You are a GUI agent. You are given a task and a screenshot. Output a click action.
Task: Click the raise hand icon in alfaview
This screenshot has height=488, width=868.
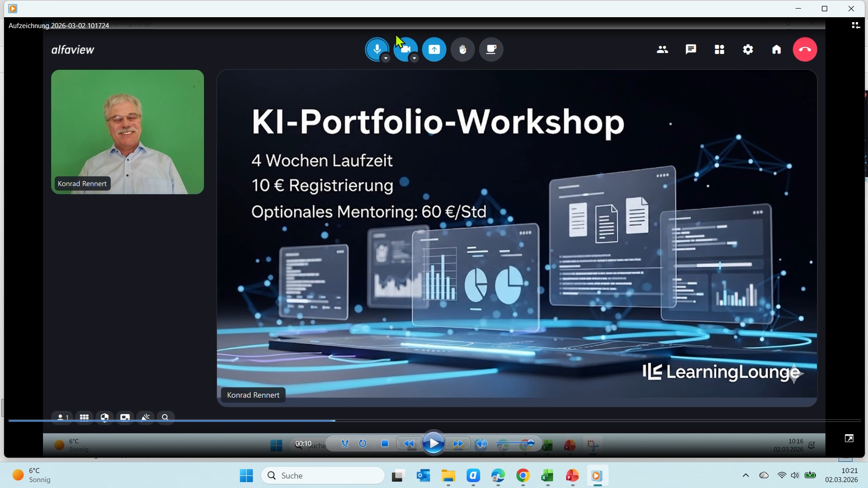[x=463, y=49]
